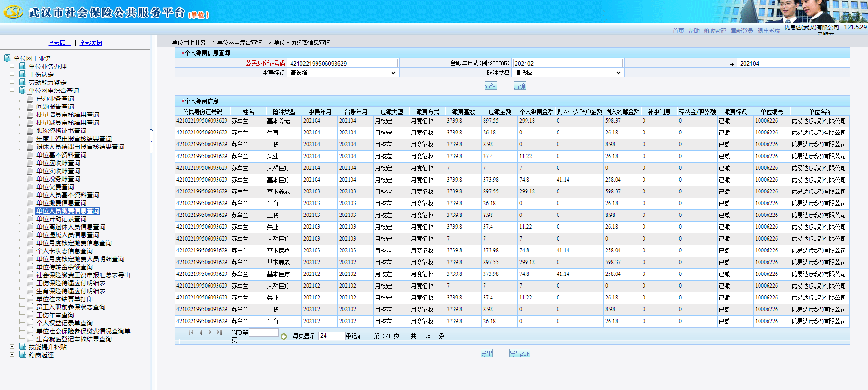Image resolution: width=868 pixels, height=390 pixels.
Task: Export results with 导出PDF button
Action: coord(519,353)
